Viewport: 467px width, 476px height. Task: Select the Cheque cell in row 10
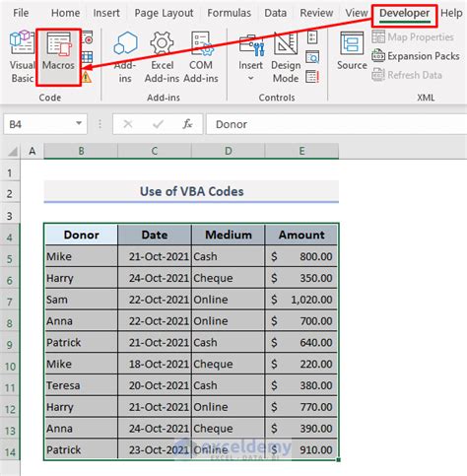pos(228,364)
